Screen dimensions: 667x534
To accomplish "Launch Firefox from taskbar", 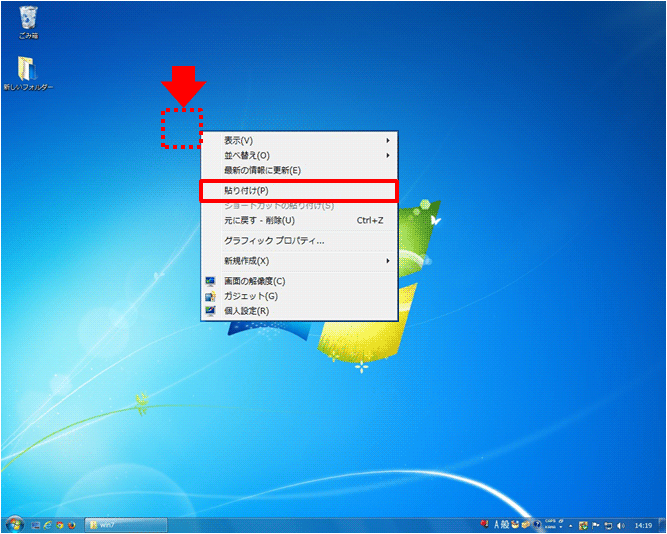I will (x=71, y=525).
